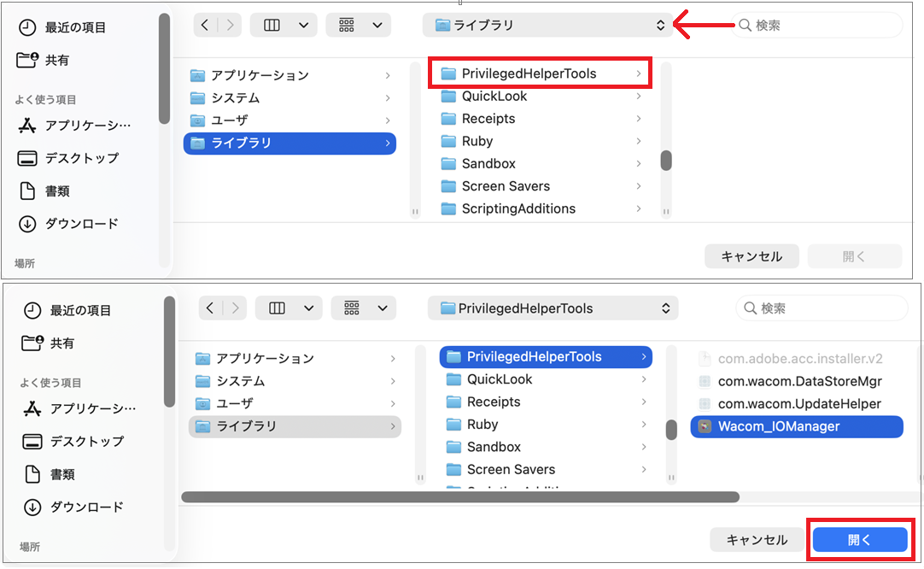Image resolution: width=924 pixels, height=569 pixels.
Task: Open the grouping dropdown chevron in the upper dialog
Action: [377, 26]
